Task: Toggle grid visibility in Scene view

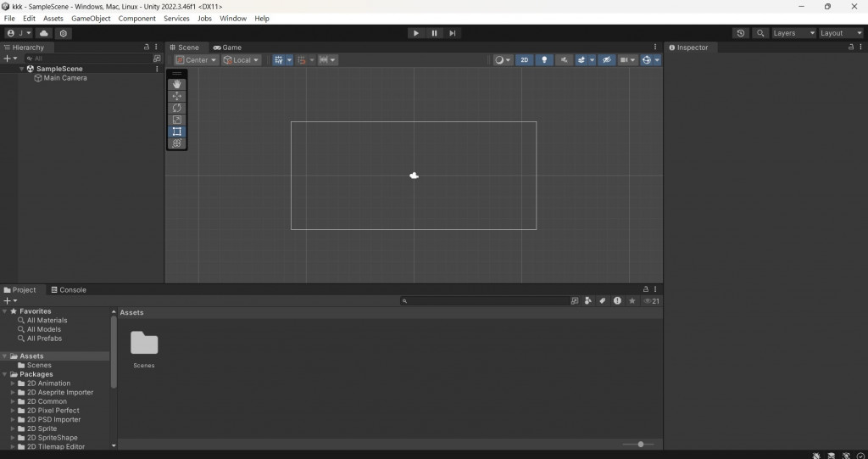Action: click(278, 60)
